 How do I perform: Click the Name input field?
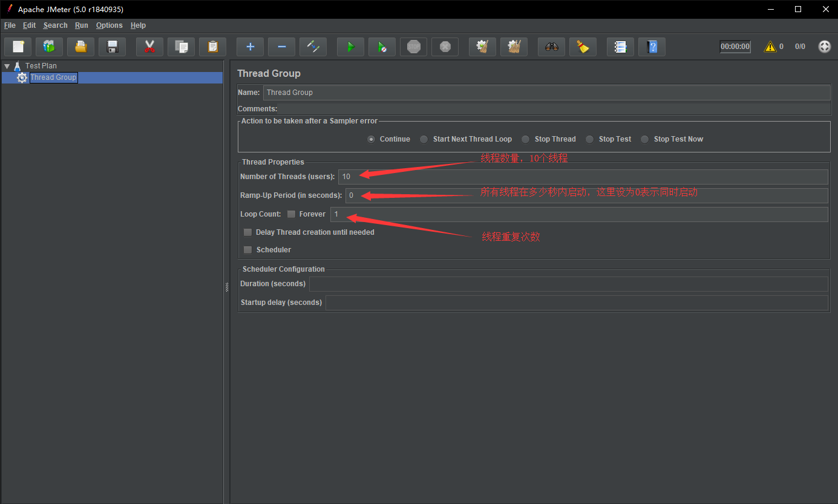(x=547, y=93)
